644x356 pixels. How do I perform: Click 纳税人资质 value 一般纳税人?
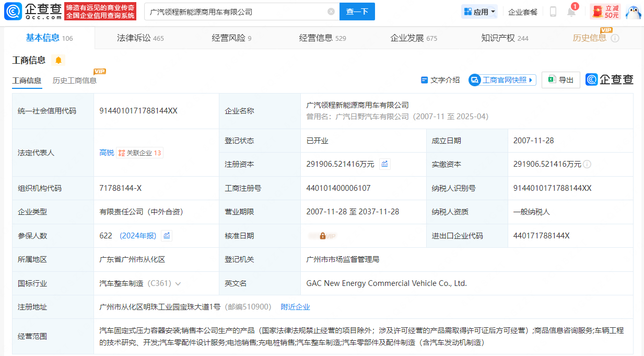pos(531,212)
